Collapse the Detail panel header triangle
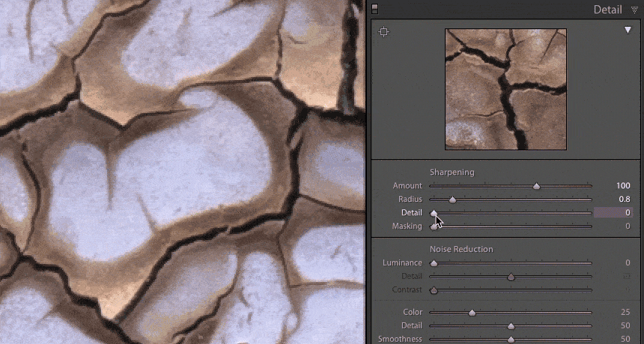644x344 pixels. [635, 10]
